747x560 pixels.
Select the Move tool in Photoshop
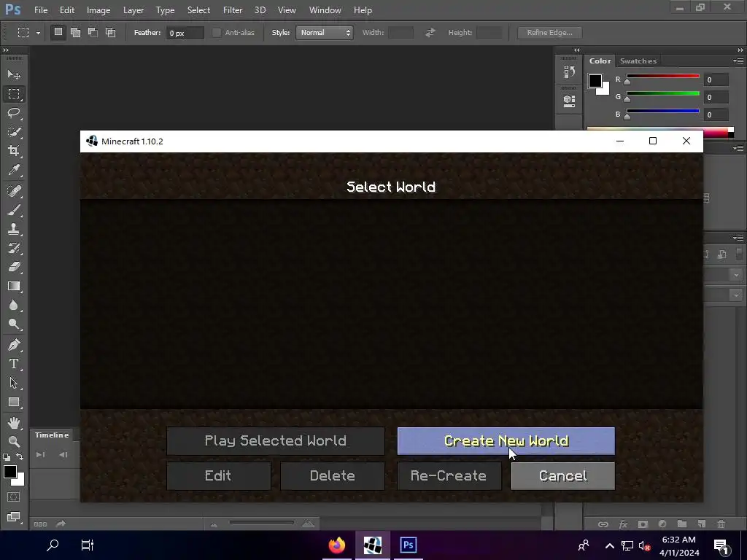14,75
